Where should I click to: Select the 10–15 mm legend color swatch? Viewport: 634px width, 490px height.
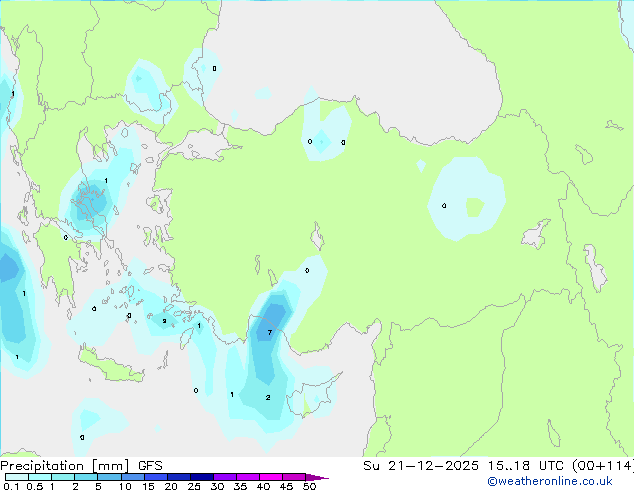click(133, 477)
